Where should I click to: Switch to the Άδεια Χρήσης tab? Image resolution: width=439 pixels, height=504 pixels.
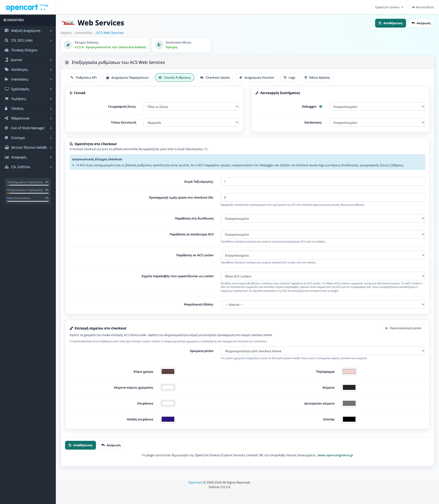317,77
